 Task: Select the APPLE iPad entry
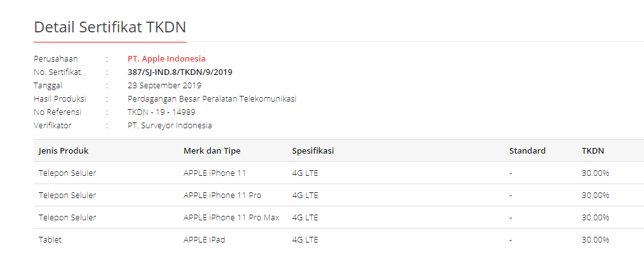pos(204,239)
